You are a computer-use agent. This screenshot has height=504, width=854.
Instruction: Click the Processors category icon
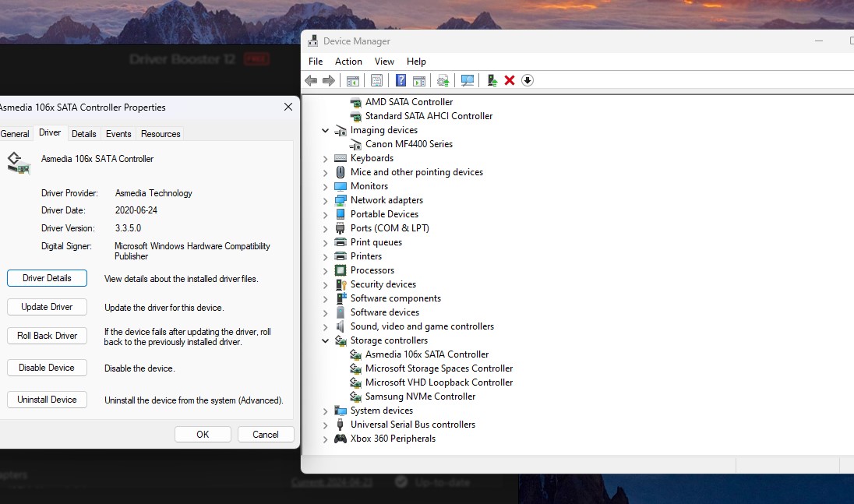(x=341, y=270)
